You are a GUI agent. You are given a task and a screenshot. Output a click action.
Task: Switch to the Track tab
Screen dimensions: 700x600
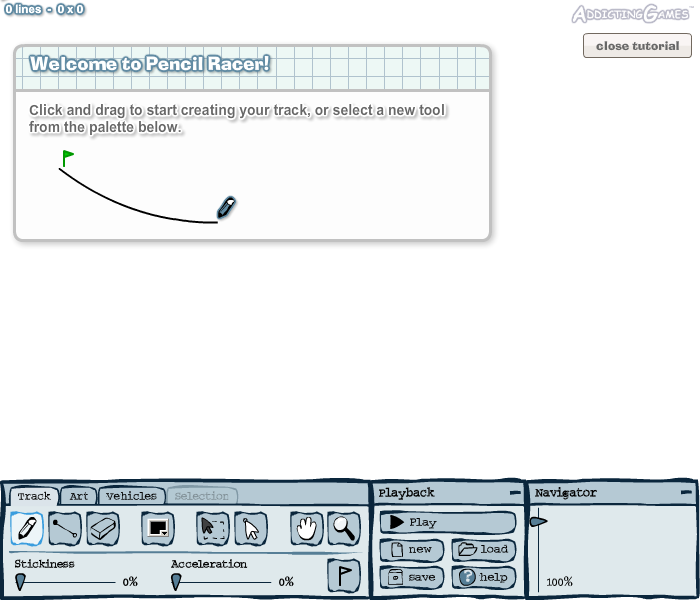34,496
